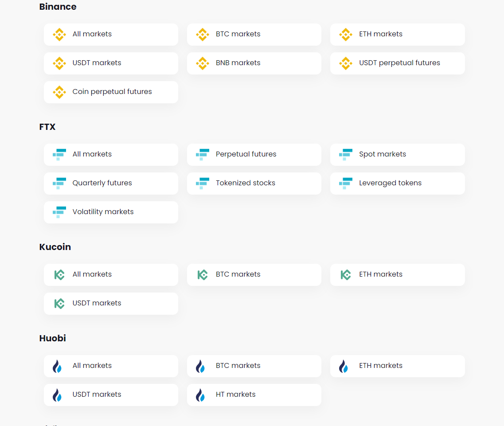This screenshot has height=426, width=504.
Task: Click Binance logo icon beside BTC markets
Action: 203,35
